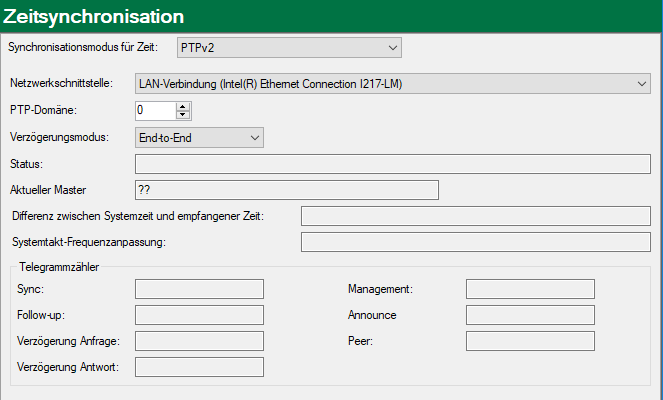Open the Synchronisationsmodus für Zeit dropdown
The width and height of the screenshot is (663, 400).
289,47
